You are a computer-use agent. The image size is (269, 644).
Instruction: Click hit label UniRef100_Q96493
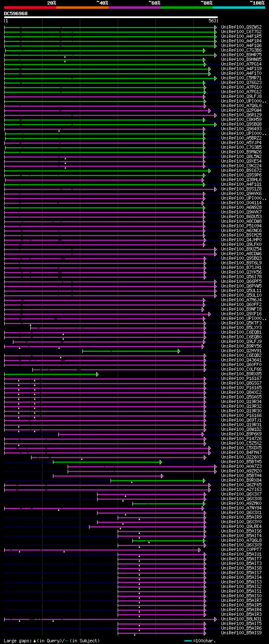pyautogui.click(x=241, y=129)
